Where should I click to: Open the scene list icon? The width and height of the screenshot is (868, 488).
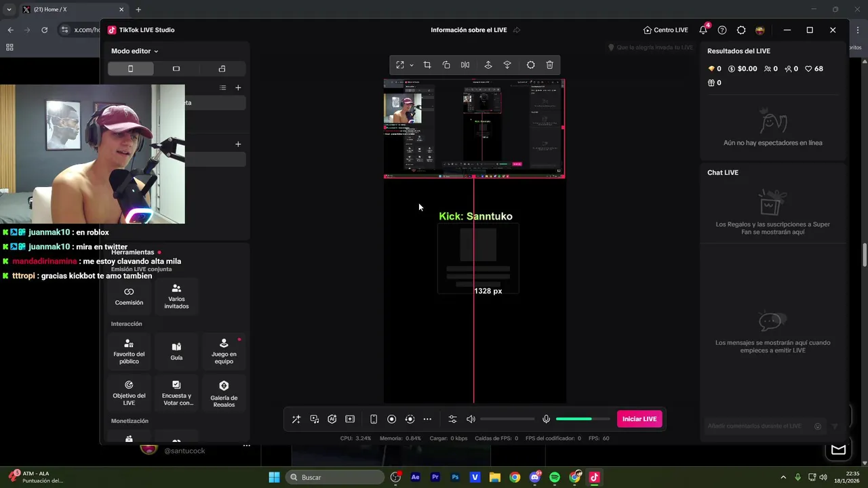222,87
